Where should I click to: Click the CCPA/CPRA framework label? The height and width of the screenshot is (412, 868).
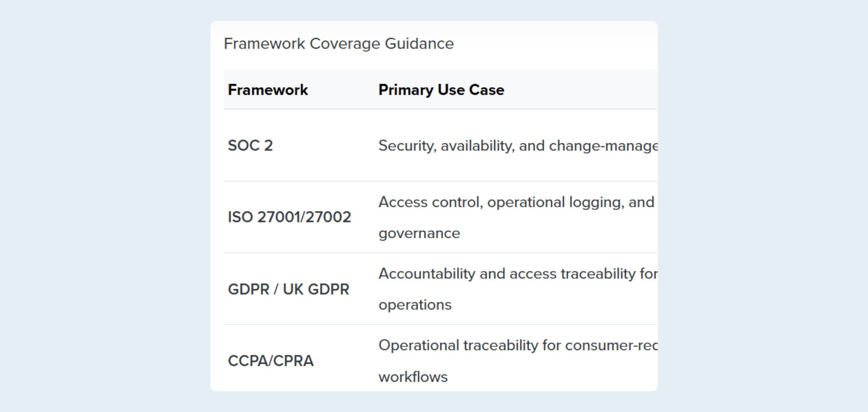[270, 361]
